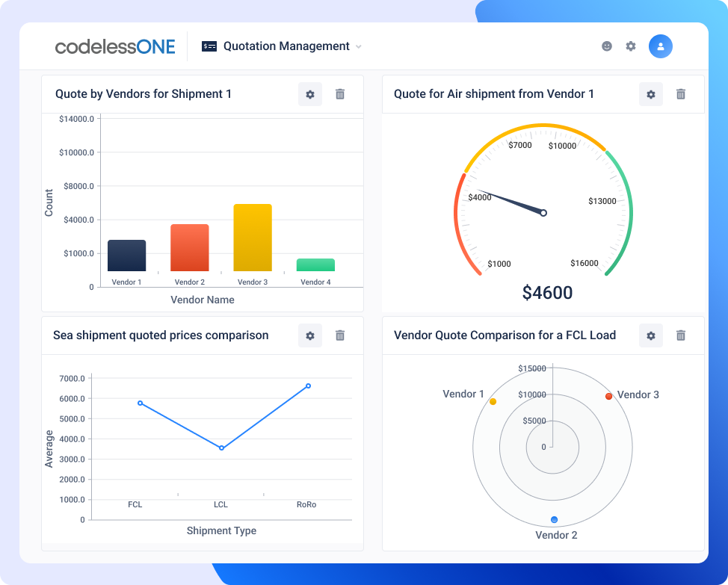Click the smiley face feedback icon

point(606,46)
